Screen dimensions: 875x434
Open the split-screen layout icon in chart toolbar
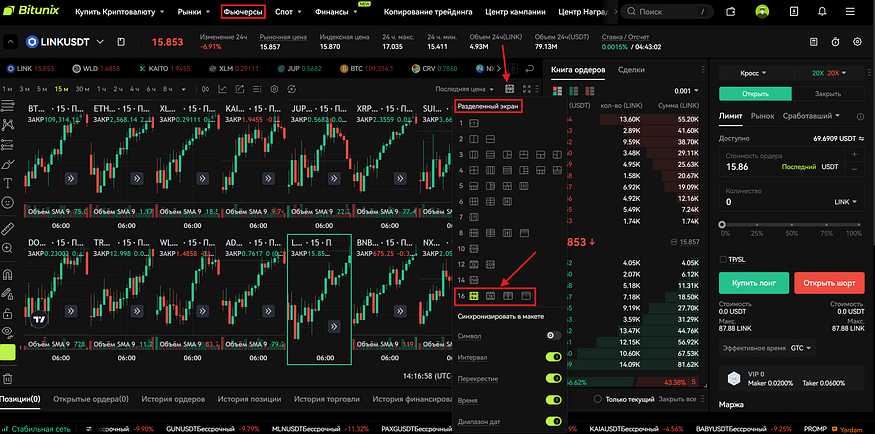point(509,89)
